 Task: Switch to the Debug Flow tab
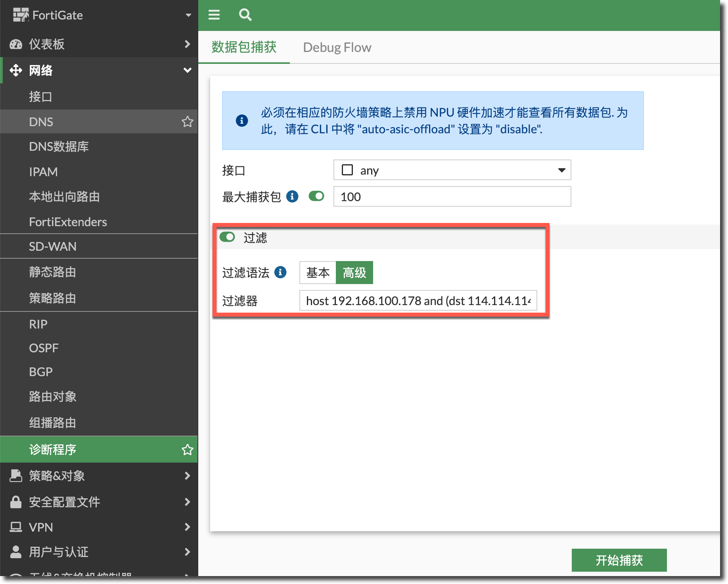click(337, 47)
